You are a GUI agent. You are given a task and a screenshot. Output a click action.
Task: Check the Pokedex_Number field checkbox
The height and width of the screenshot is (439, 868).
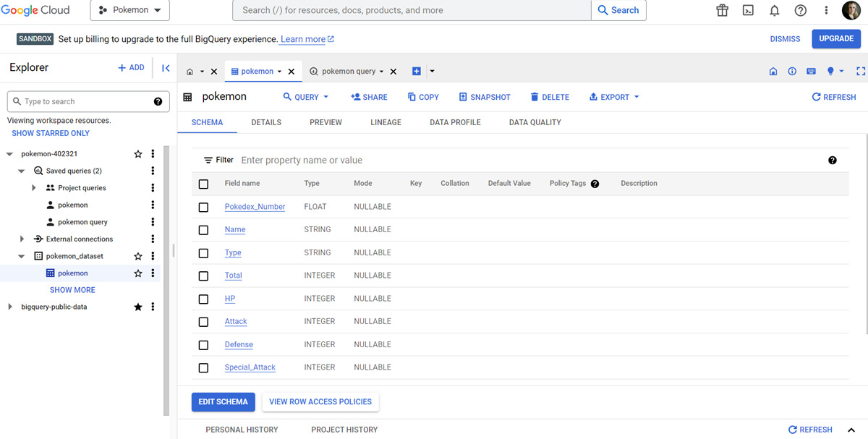pyautogui.click(x=203, y=208)
